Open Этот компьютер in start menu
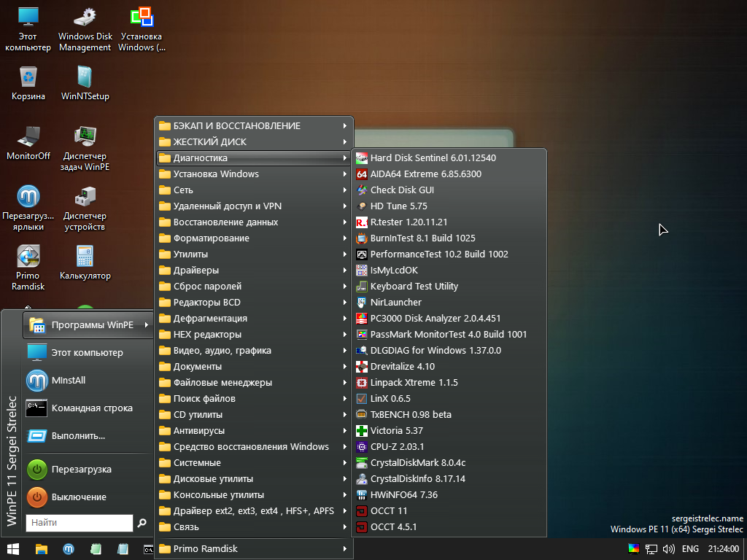This screenshot has height=560, width=747. [x=88, y=353]
